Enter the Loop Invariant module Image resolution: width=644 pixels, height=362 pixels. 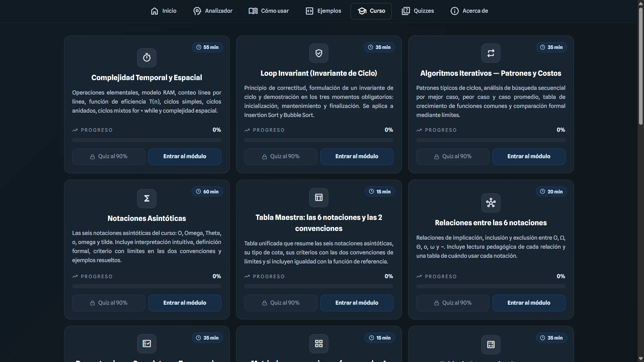(x=357, y=157)
